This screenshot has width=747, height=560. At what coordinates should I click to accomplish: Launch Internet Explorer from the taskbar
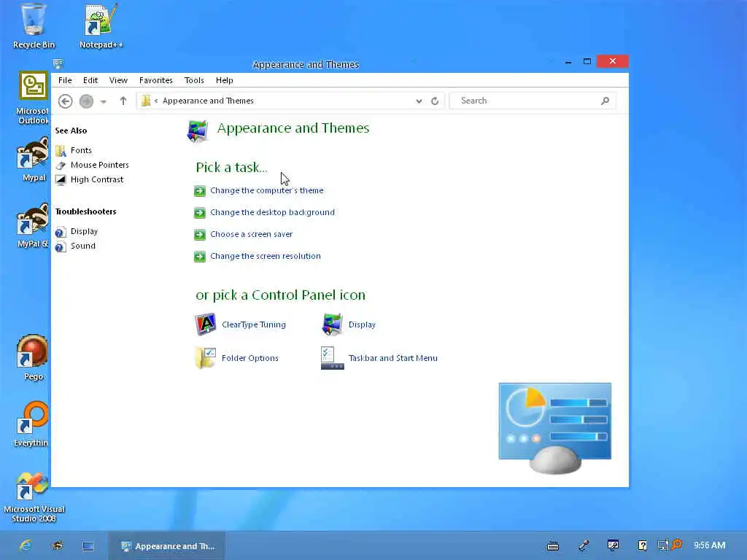[26, 545]
